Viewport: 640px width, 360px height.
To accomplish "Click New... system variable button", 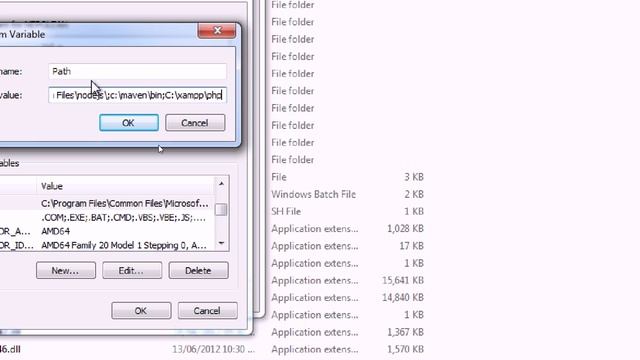I will (66, 271).
